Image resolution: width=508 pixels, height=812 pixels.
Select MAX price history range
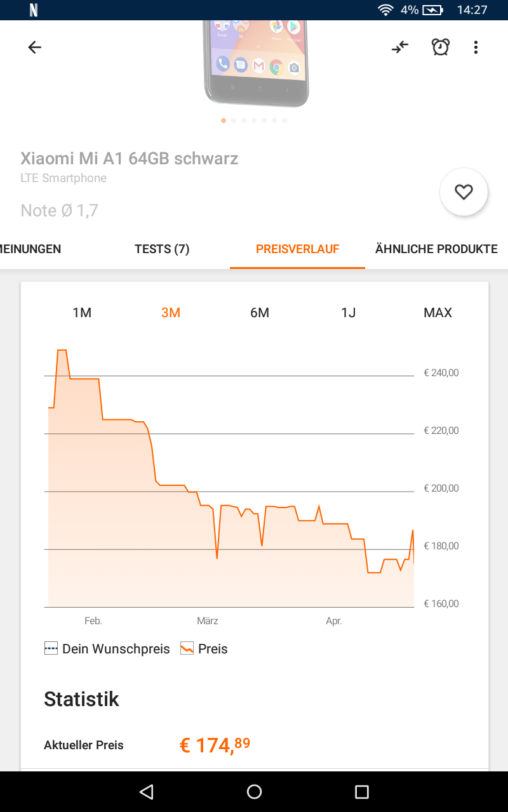pyautogui.click(x=438, y=313)
